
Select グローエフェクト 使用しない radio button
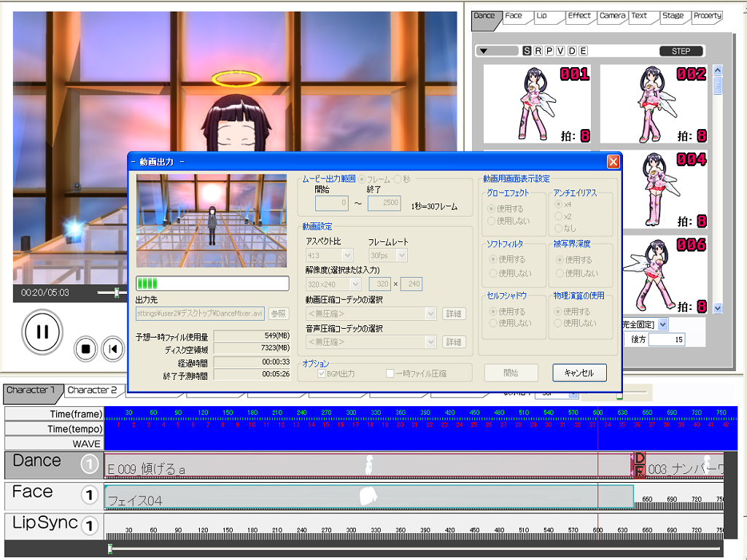coord(492,221)
